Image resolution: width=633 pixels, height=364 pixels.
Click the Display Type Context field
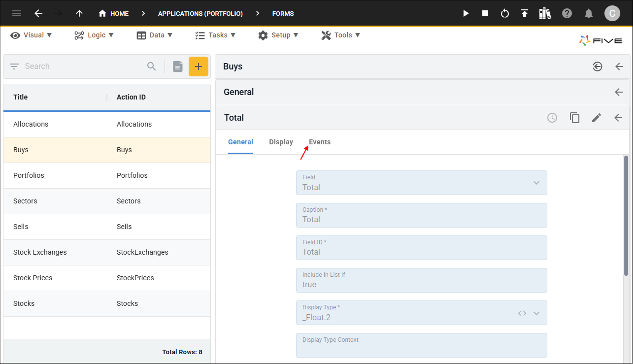(422, 345)
